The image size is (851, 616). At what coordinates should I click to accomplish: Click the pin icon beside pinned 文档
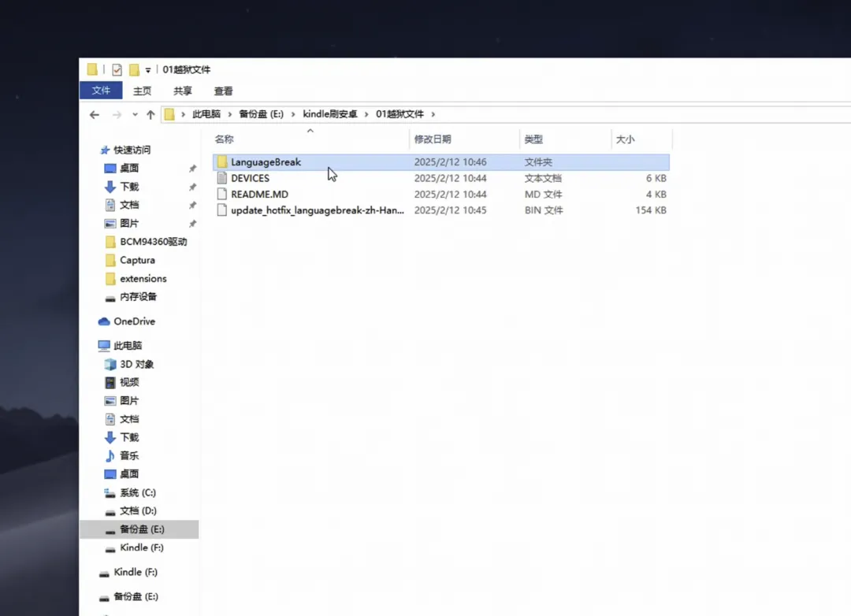193,205
